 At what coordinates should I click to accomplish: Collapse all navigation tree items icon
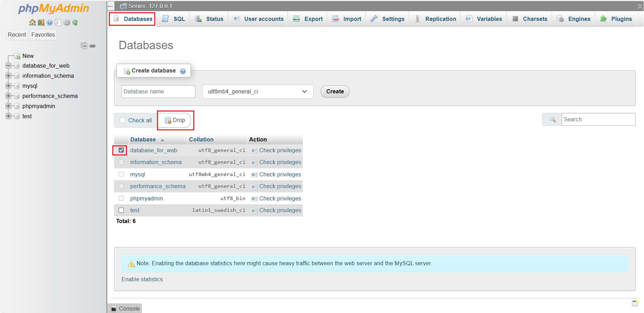tap(84, 46)
